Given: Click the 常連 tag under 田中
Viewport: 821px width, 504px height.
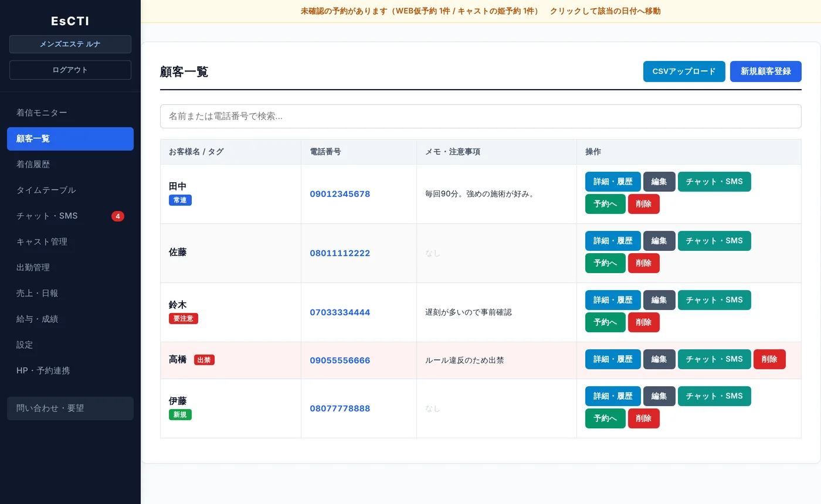Looking at the screenshot, I should point(180,200).
